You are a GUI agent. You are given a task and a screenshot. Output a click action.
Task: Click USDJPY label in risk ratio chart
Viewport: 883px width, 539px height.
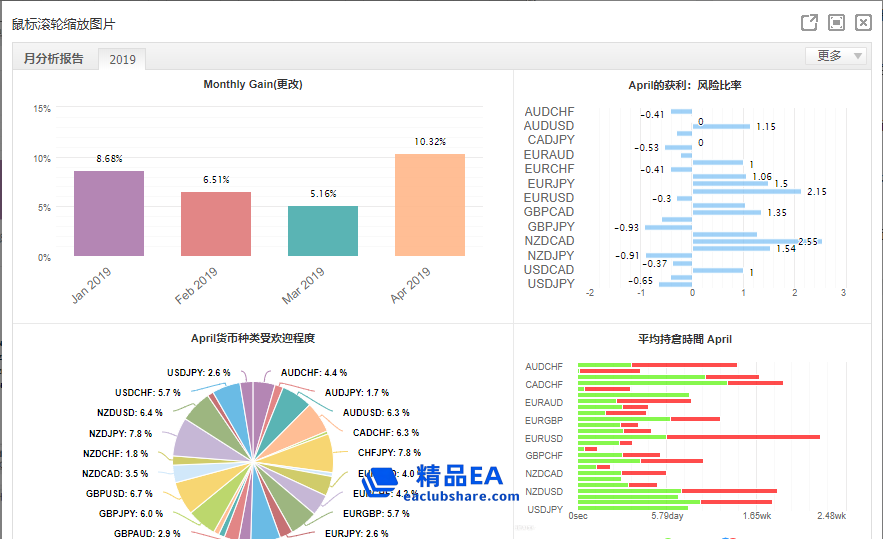(551, 284)
